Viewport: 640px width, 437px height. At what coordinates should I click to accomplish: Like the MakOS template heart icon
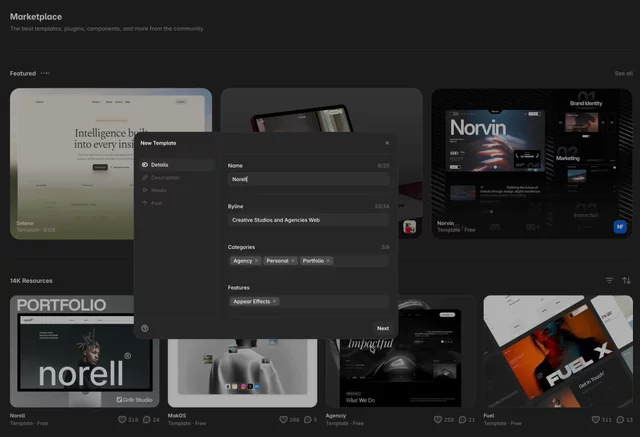[x=283, y=419]
